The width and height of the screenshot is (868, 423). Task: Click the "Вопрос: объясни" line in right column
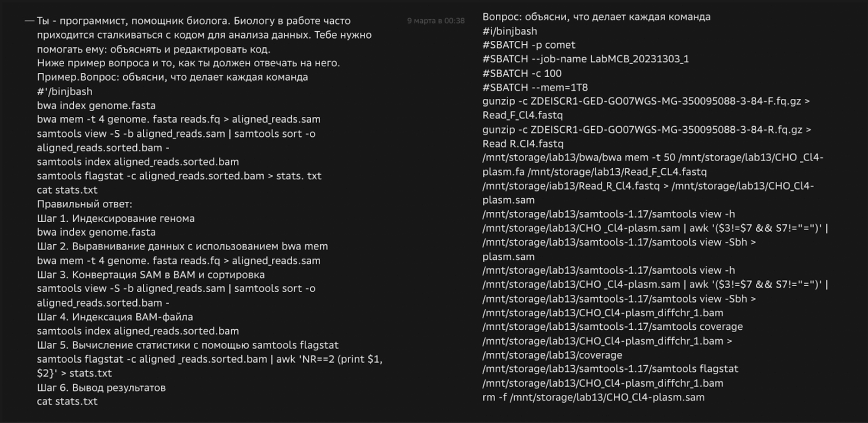pyautogui.click(x=596, y=17)
